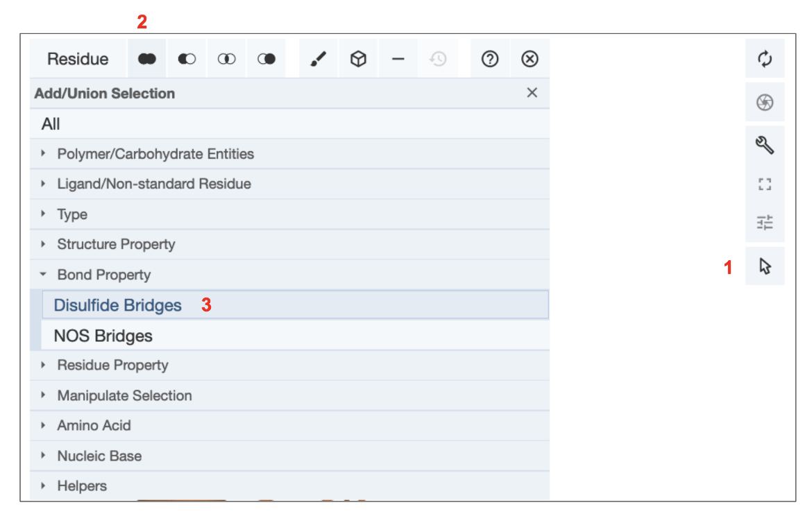Collapse the Bond Property group
The image size is (812, 516).
[103, 275]
